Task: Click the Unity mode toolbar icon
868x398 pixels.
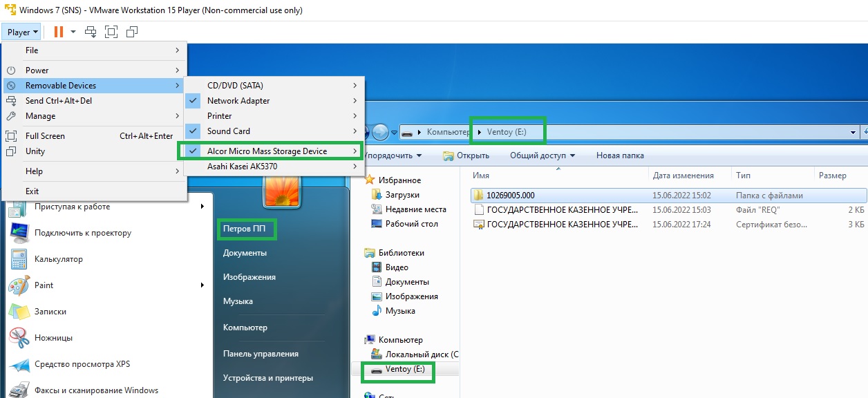Action: 132,32
